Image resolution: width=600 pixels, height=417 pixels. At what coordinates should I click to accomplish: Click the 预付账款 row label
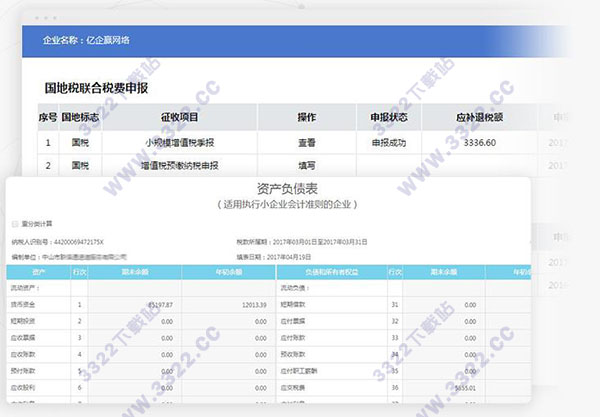23,371
